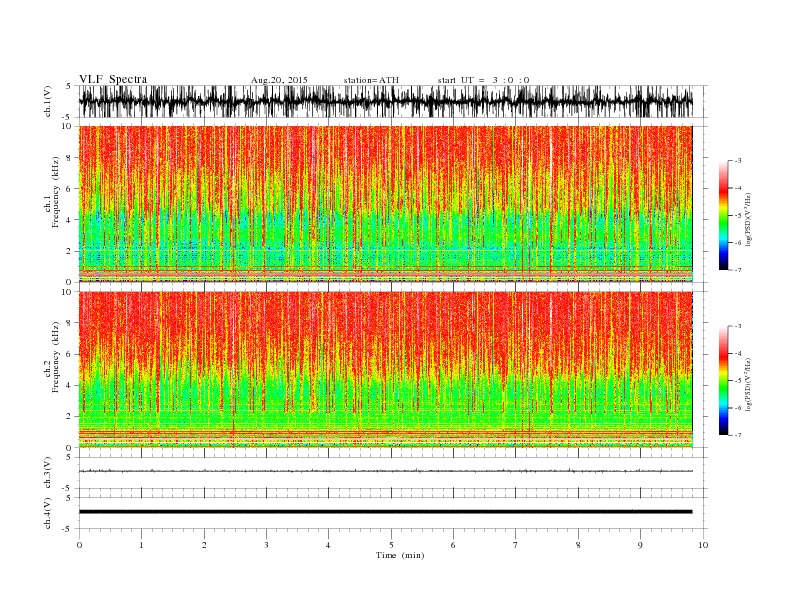Click the ch.1 color scale bar
Image resolution: width=792 pixels, height=612 pixels.
point(723,215)
